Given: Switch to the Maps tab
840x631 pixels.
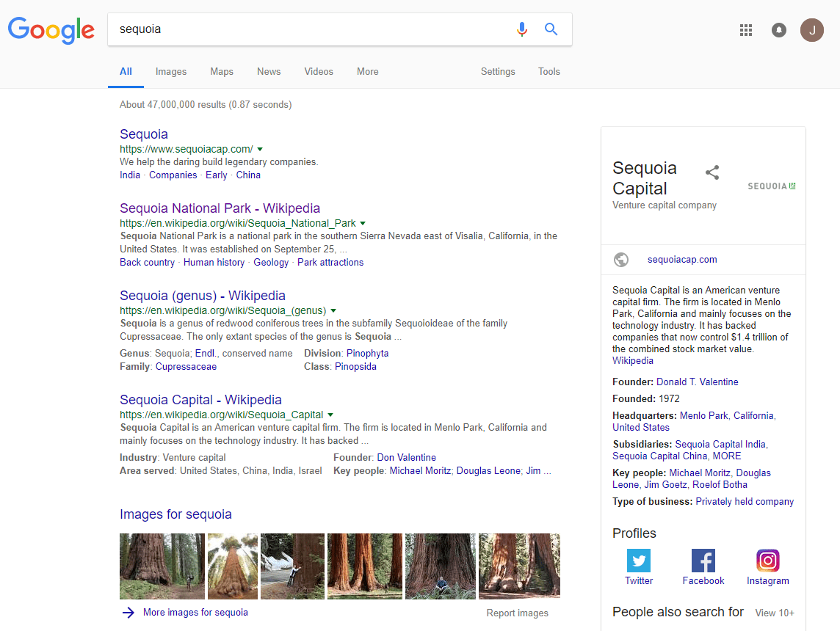Looking at the screenshot, I should pyautogui.click(x=221, y=71).
